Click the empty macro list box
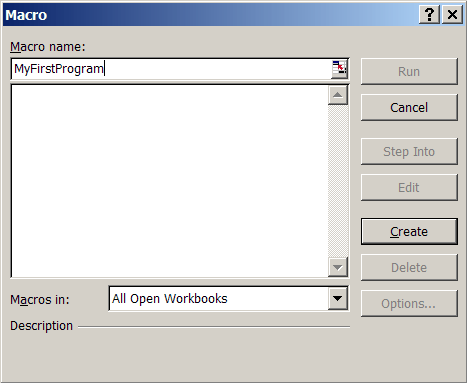This screenshot has width=467, height=383. [169, 181]
